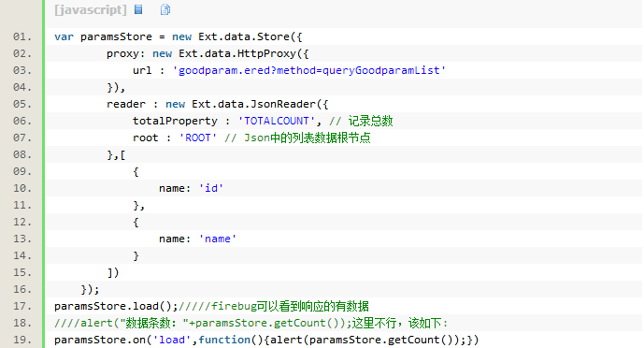Image resolution: width=644 pixels, height=348 pixels.
Task: Click the [javascript] language label
Action: click(91, 10)
